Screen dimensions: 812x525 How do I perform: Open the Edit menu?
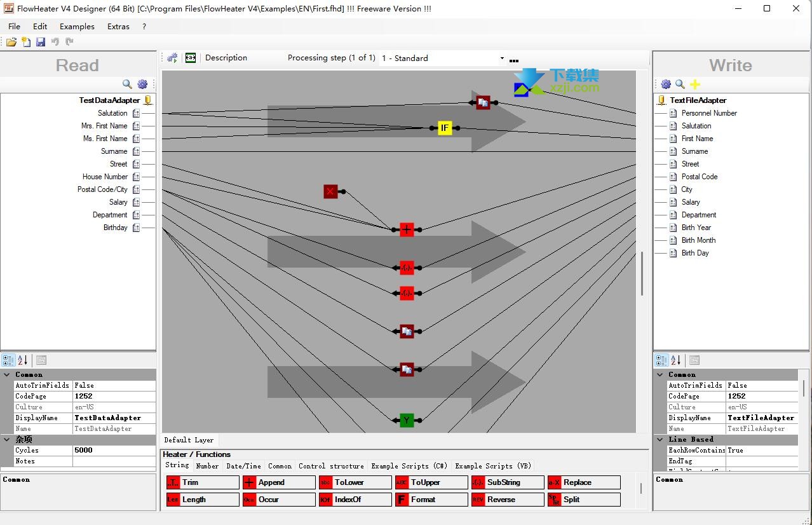pos(40,26)
